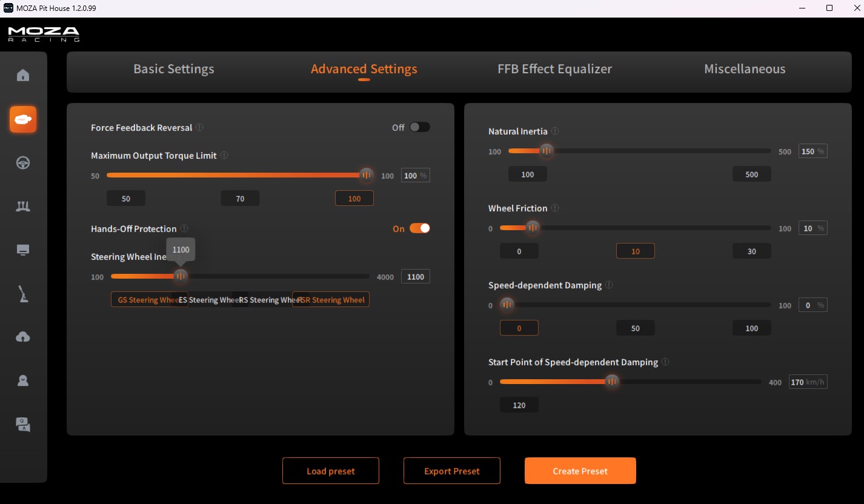The height and width of the screenshot is (504, 864).
Task: Set Speed-dependent Damping preset to 100
Action: [x=752, y=328]
